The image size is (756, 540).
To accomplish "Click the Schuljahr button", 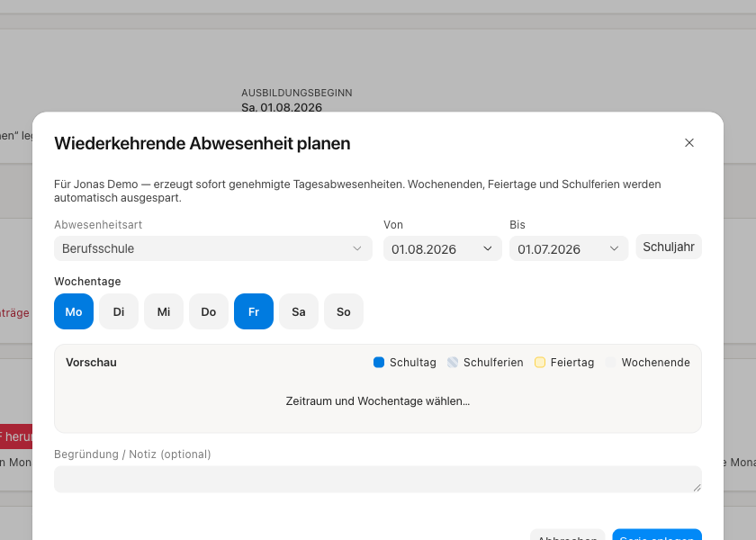I will [x=668, y=247].
